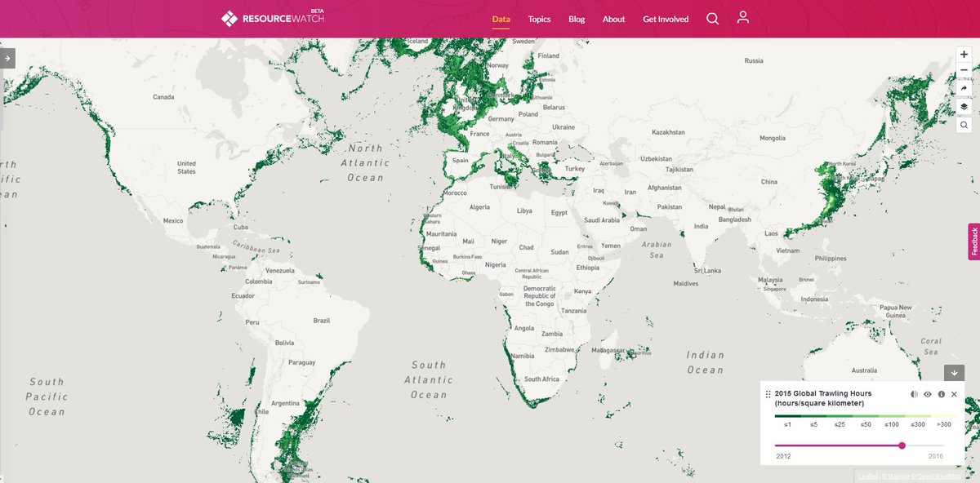Image resolution: width=980 pixels, height=483 pixels.
Task: Open the user account icon
Action: 742,17
